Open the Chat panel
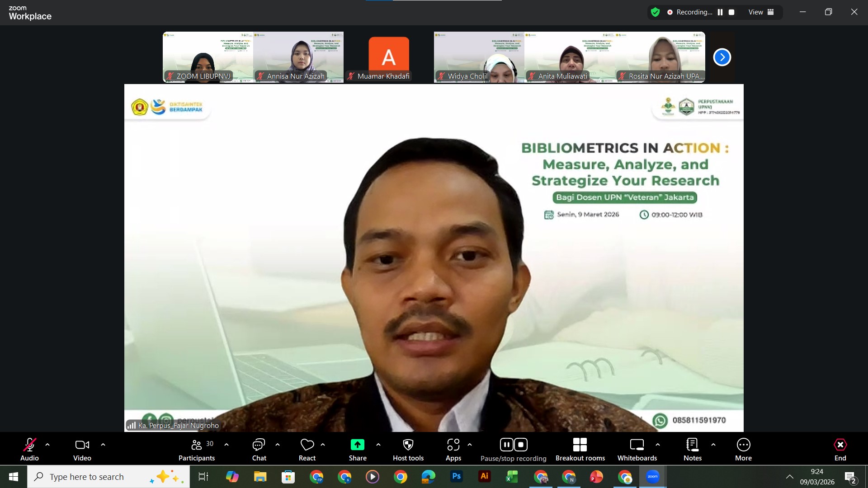868x488 pixels. tap(259, 445)
